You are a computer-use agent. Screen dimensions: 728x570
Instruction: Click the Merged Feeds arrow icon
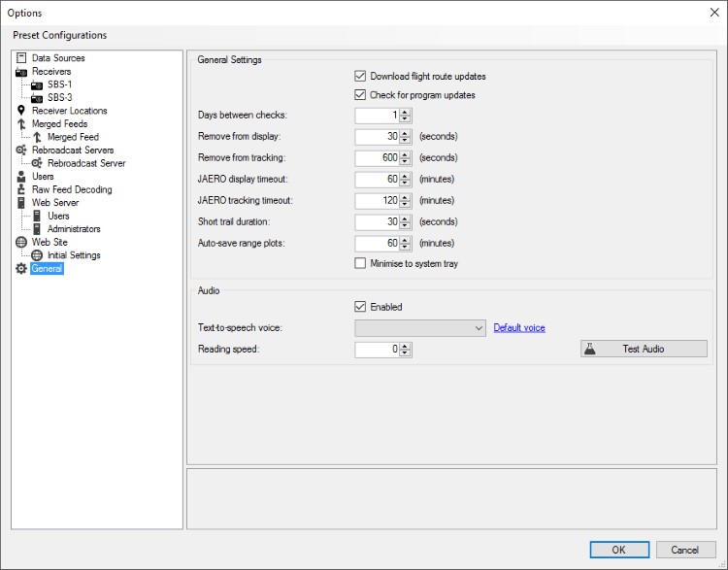coord(21,124)
